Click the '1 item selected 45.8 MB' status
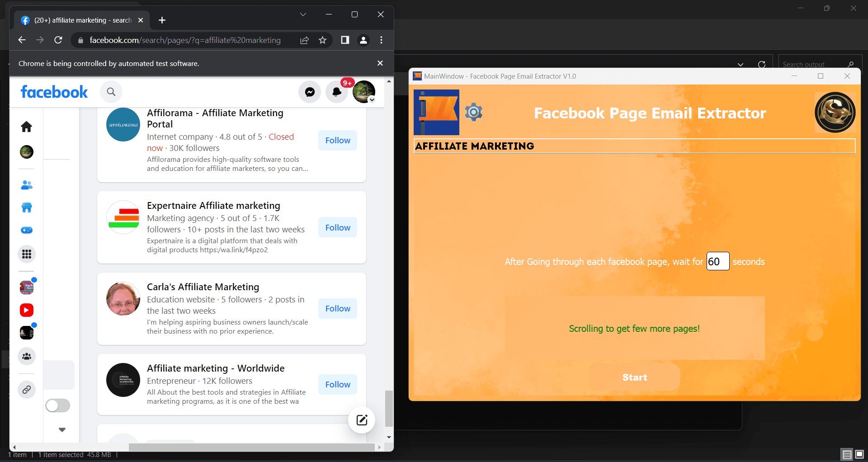The width and height of the screenshot is (868, 462). click(75, 455)
